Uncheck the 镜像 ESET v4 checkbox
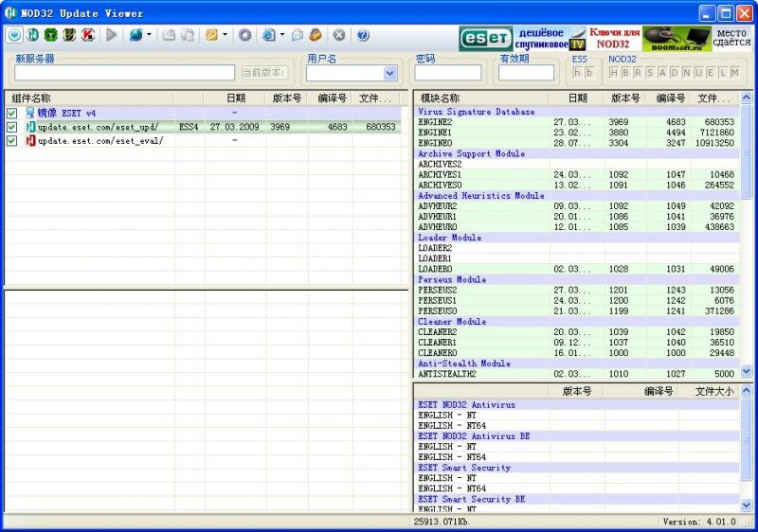Image resolution: width=758 pixels, height=532 pixels. click(11, 113)
